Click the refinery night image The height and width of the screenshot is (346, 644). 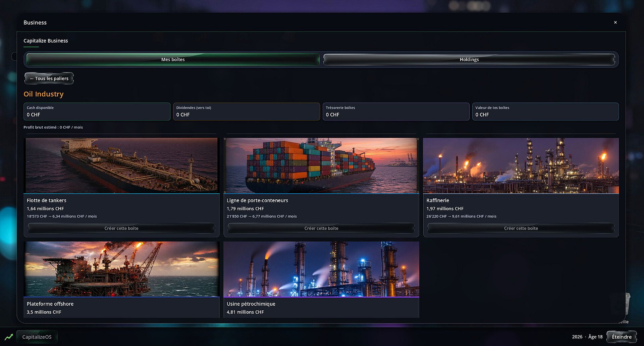tap(521, 165)
